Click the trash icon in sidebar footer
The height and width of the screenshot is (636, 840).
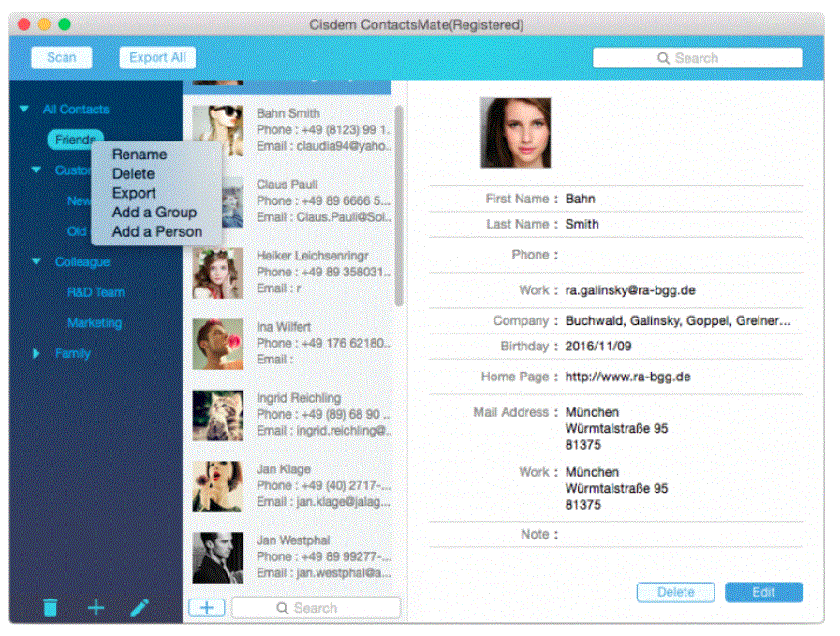tap(50, 608)
